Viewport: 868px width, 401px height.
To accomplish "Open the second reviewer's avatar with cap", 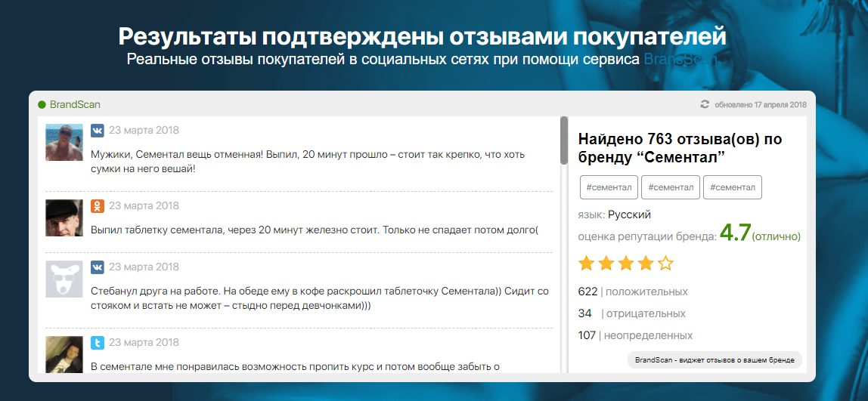I will 64,218.
